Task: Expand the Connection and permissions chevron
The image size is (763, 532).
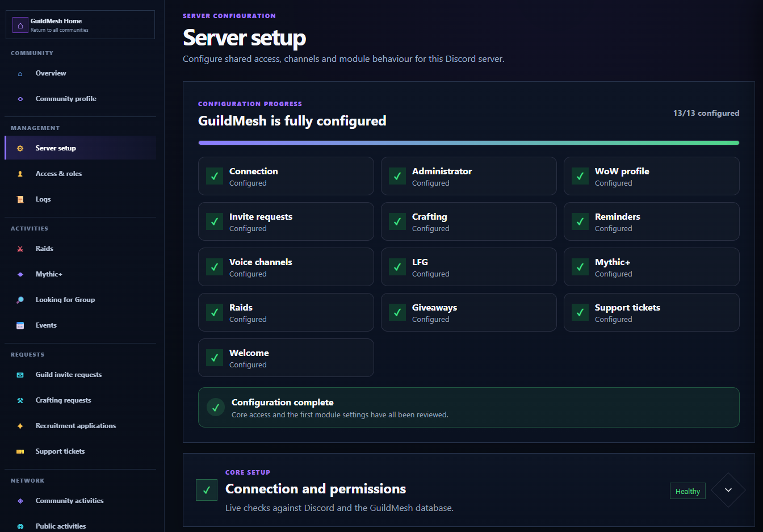Action: 728,490
